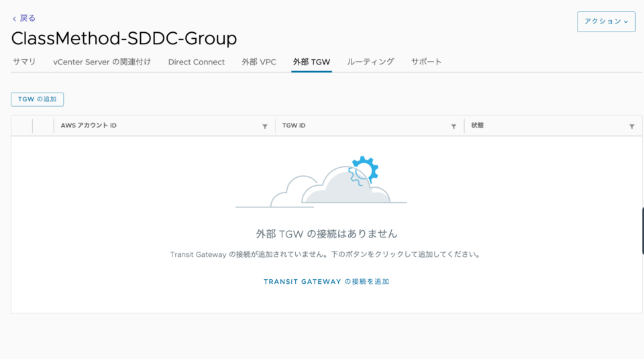Filter the TGW ID column
The height and width of the screenshot is (359, 644).
click(x=454, y=127)
